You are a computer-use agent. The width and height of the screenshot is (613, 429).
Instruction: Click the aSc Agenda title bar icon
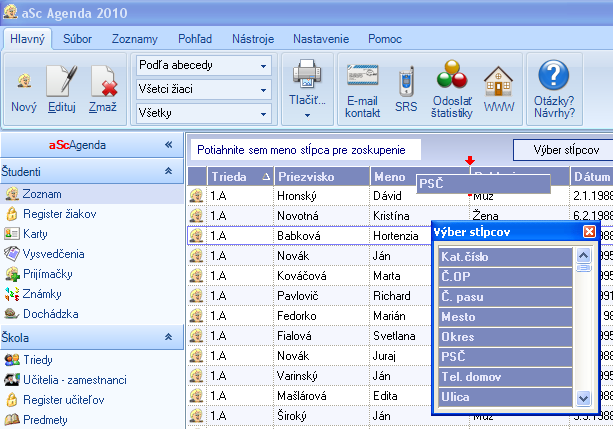point(10,12)
